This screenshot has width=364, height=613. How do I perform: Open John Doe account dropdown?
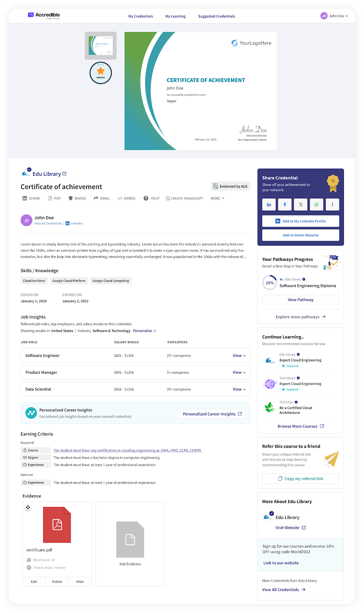334,16
